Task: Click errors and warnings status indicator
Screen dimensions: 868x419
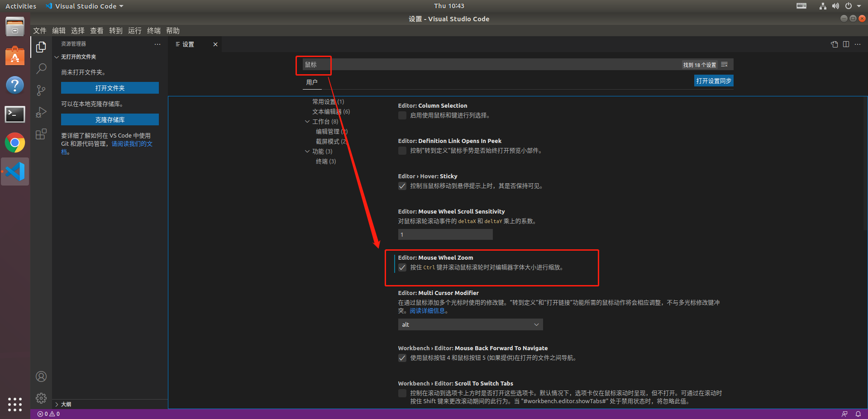Action: (48, 414)
